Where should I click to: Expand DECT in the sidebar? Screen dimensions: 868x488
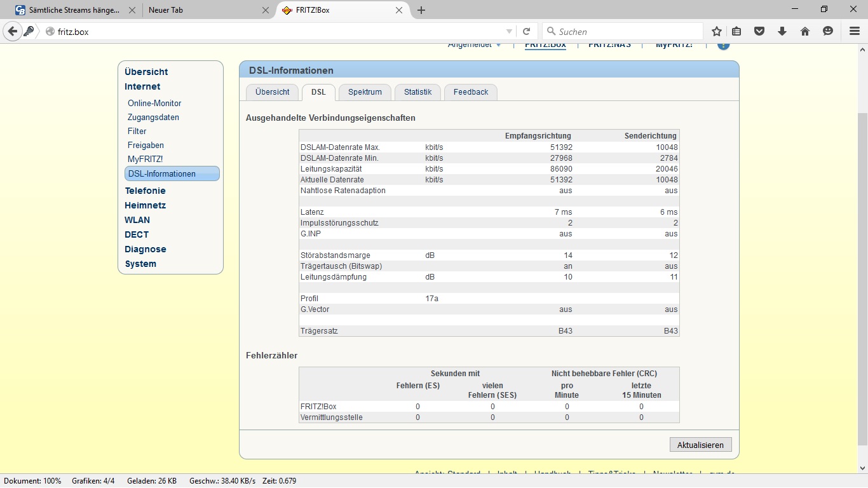[137, 234]
